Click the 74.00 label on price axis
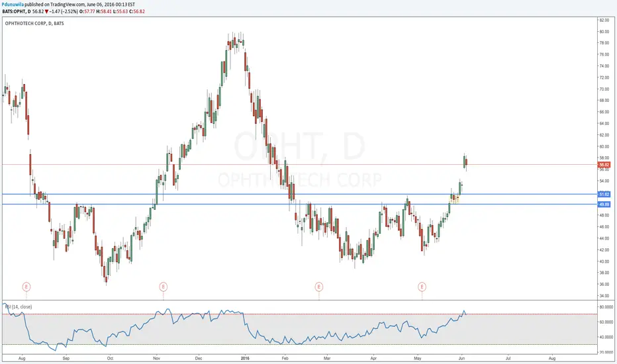Screen dimensions: 617x364 604,66
